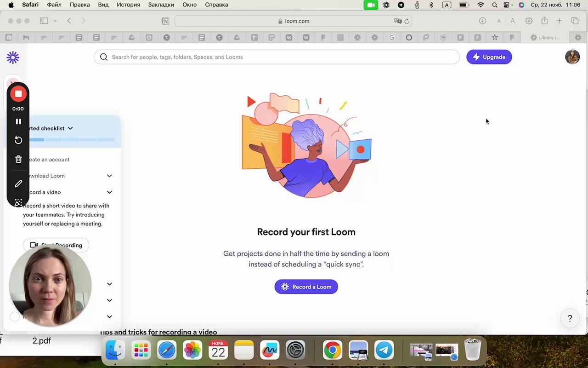Open the Safari application menu
This screenshot has width=588, height=368.
point(30,5)
